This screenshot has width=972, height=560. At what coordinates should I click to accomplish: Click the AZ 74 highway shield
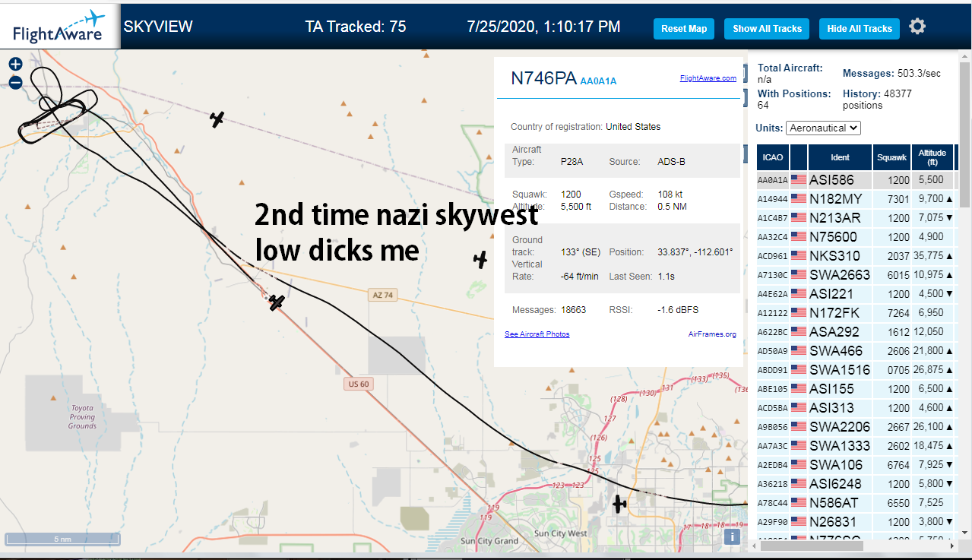click(382, 295)
